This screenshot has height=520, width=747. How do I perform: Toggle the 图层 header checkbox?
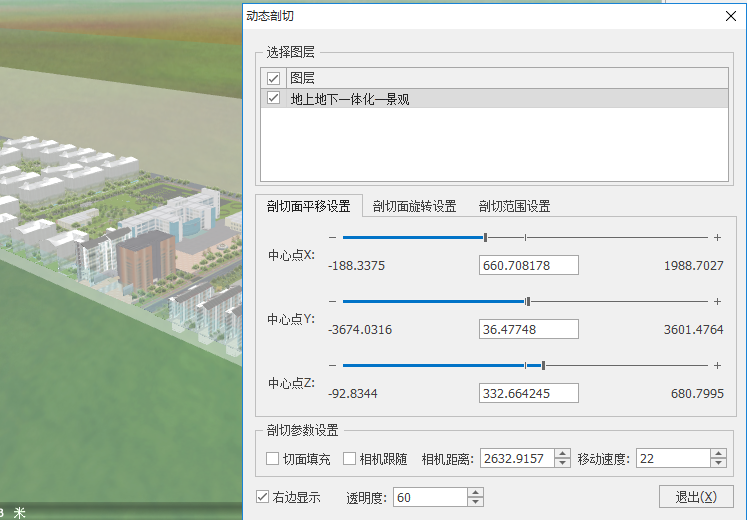tap(273, 77)
